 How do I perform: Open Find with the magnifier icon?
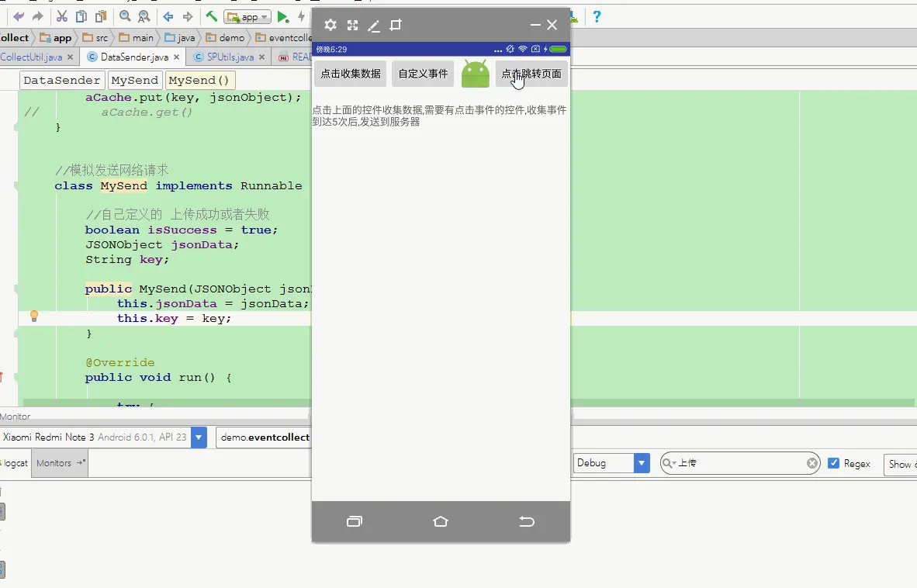pos(125,17)
